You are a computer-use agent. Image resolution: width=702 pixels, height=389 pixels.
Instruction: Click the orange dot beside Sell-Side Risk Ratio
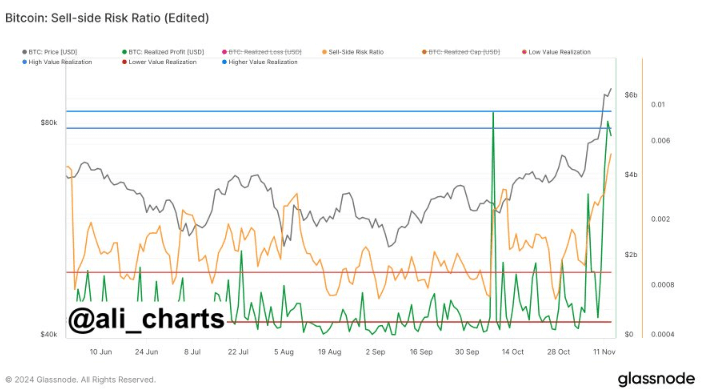[x=324, y=52]
